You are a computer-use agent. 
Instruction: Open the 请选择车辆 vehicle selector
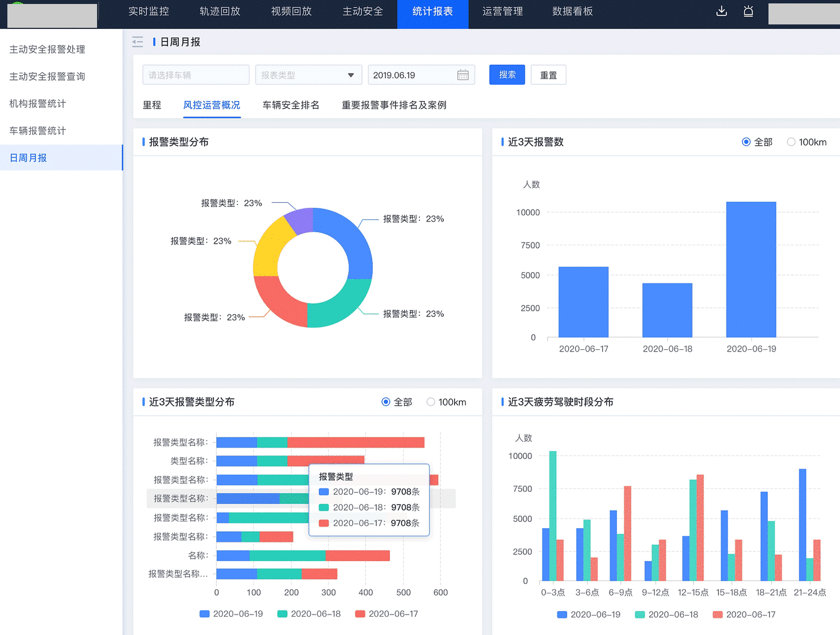pos(196,75)
